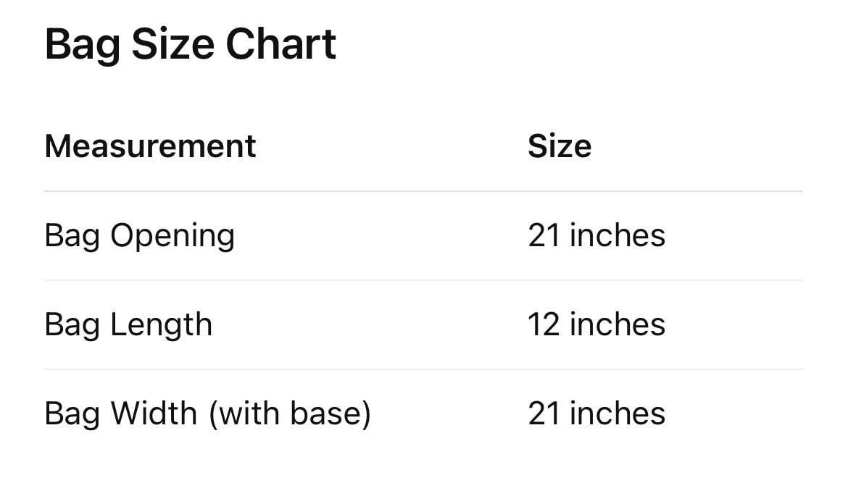This screenshot has height=504, width=848.
Task: Click the "(with base)" parenthetical text
Action: pos(290,414)
